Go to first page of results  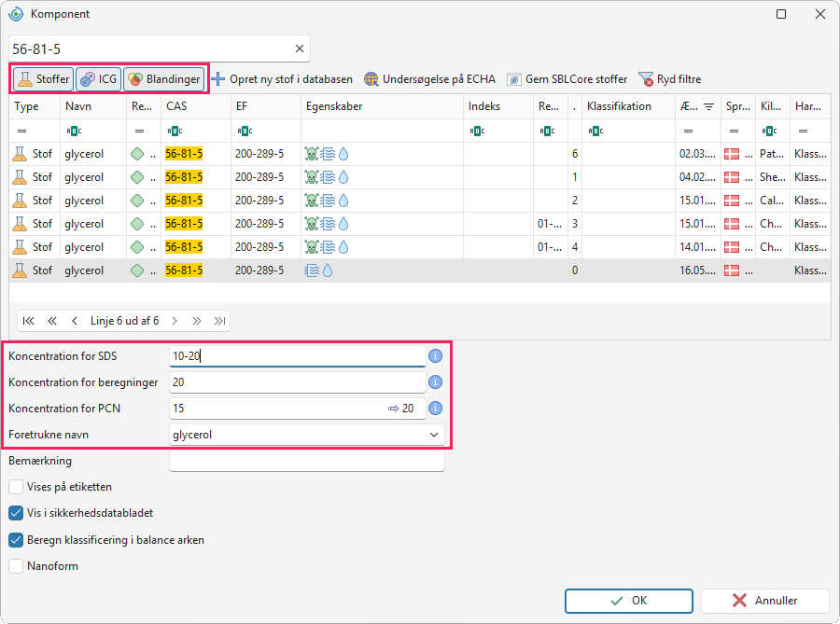pos(28,321)
